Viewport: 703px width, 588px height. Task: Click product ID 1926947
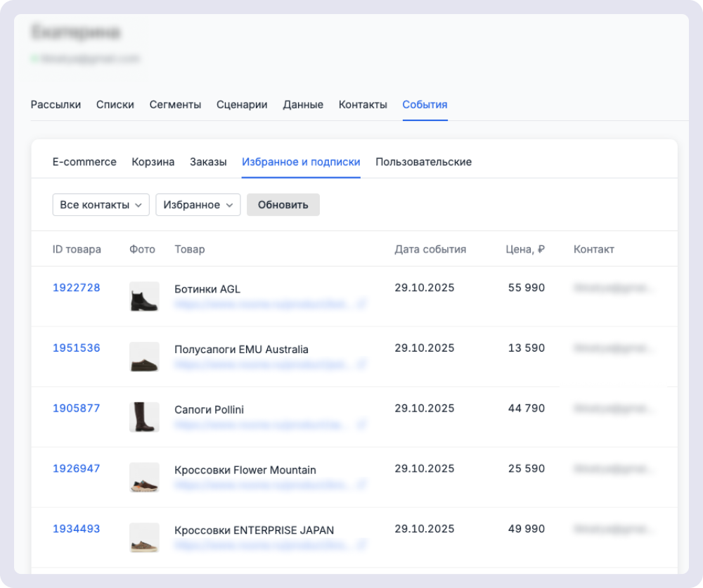coord(77,468)
